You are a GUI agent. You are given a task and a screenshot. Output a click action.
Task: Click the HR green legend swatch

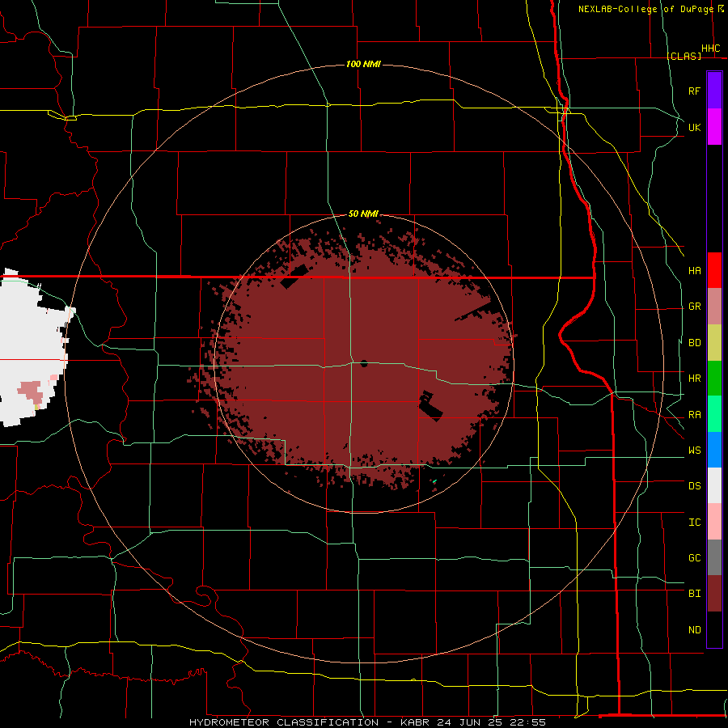tap(714, 379)
